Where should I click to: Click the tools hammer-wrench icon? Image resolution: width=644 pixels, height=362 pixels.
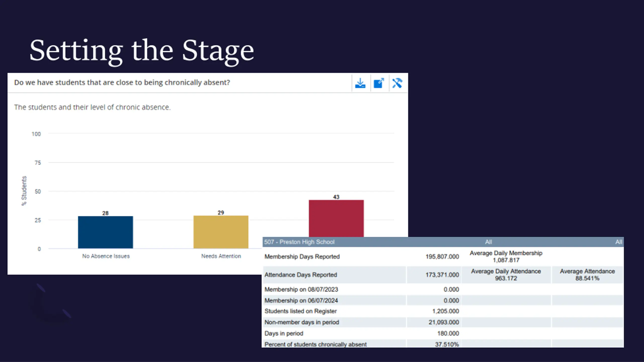(397, 83)
